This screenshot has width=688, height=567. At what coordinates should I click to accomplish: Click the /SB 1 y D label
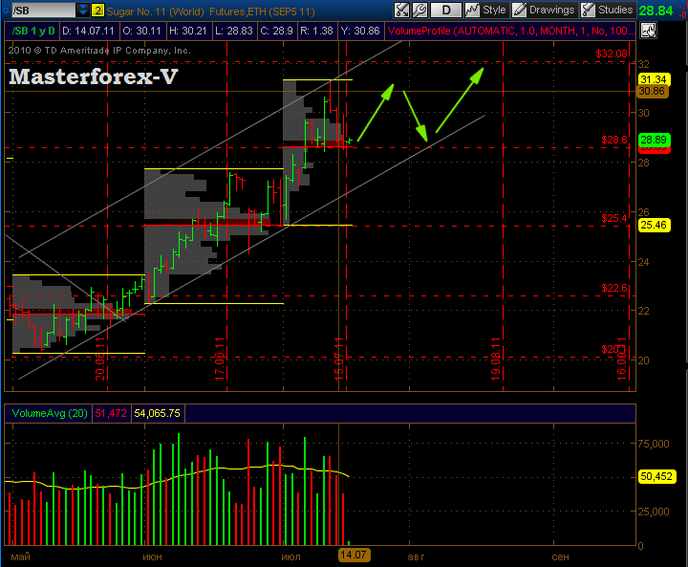click(32, 31)
